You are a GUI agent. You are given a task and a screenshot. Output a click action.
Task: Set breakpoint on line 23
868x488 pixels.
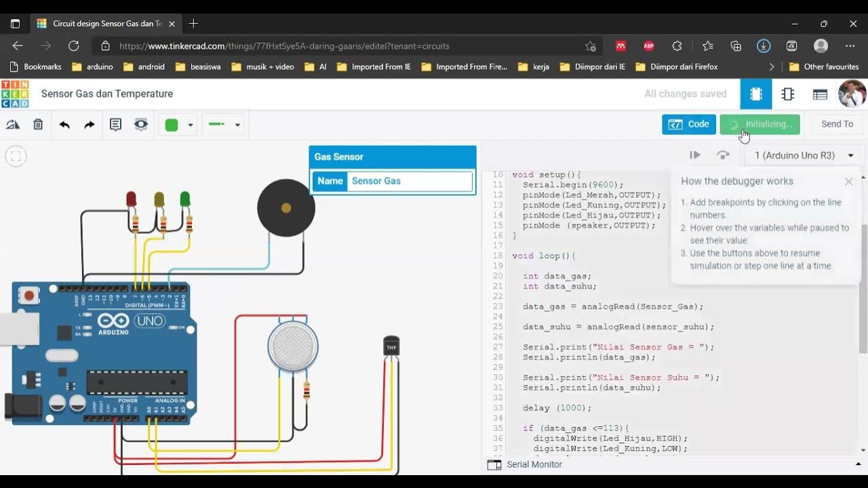(x=498, y=306)
